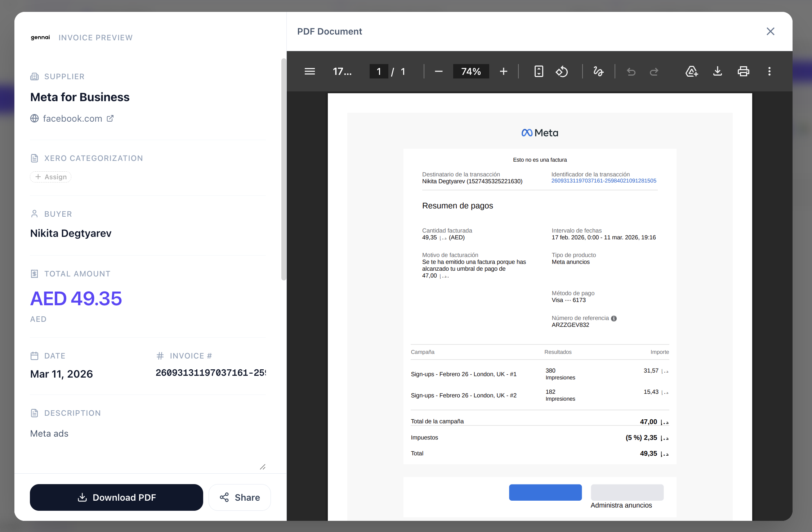Click the date Mar 11, 2026
The height and width of the screenshot is (532, 812).
pyautogui.click(x=62, y=374)
